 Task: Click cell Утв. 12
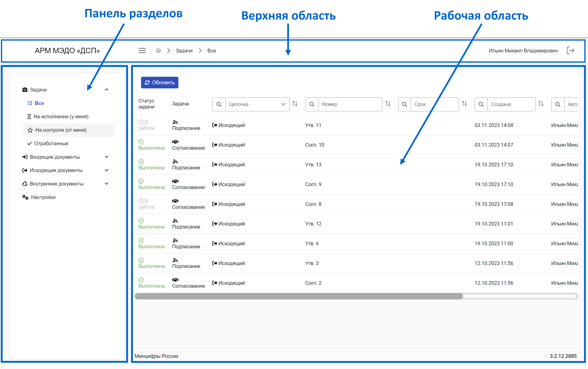tap(313, 224)
